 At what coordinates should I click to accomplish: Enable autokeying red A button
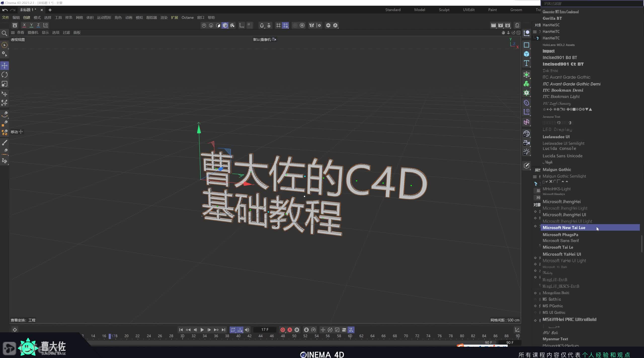(x=290, y=330)
